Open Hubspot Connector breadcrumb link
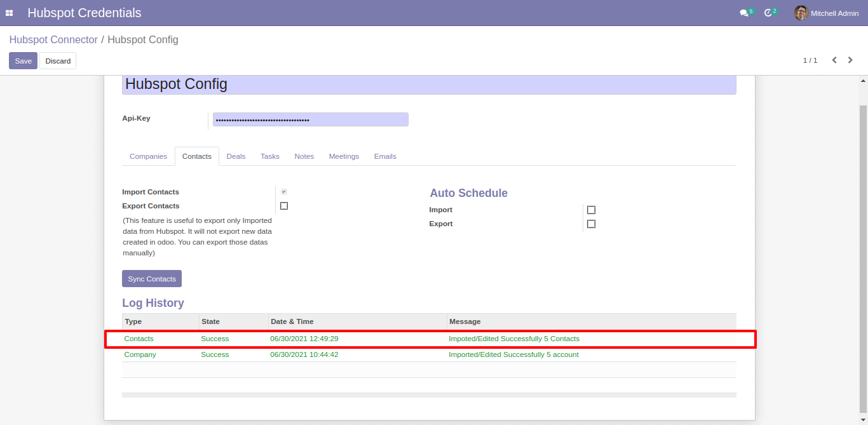This screenshot has width=868, height=425. tap(53, 40)
